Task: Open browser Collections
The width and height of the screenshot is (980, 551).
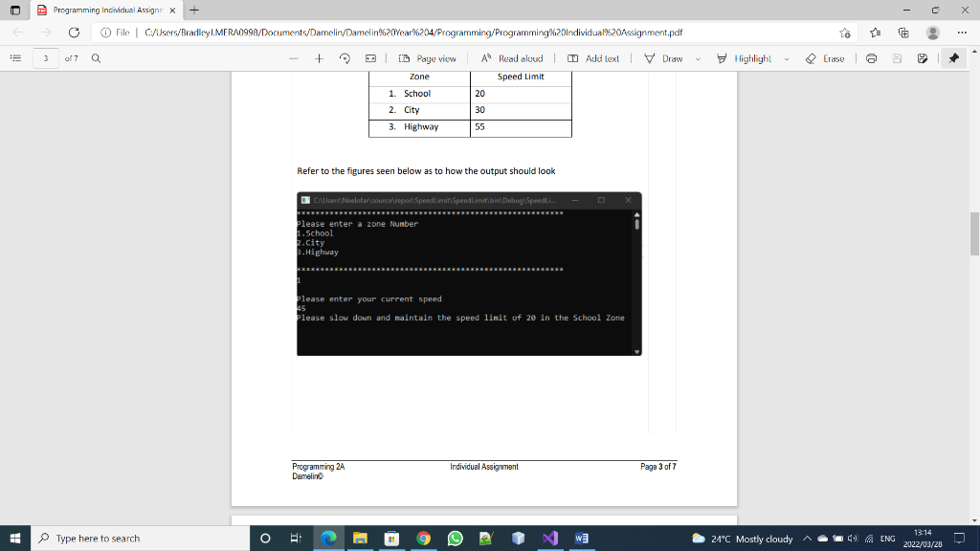Action: pyautogui.click(x=903, y=33)
